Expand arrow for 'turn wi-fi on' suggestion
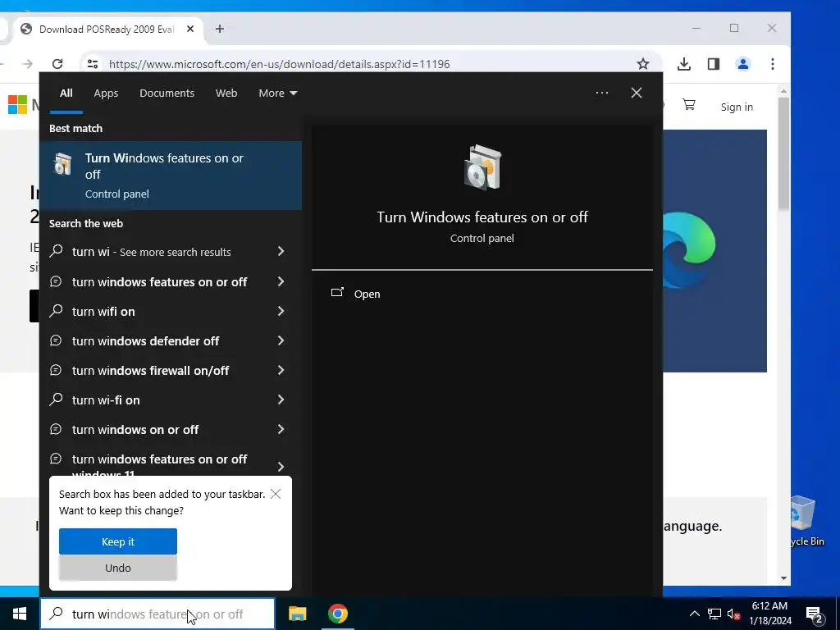 (x=281, y=399)
